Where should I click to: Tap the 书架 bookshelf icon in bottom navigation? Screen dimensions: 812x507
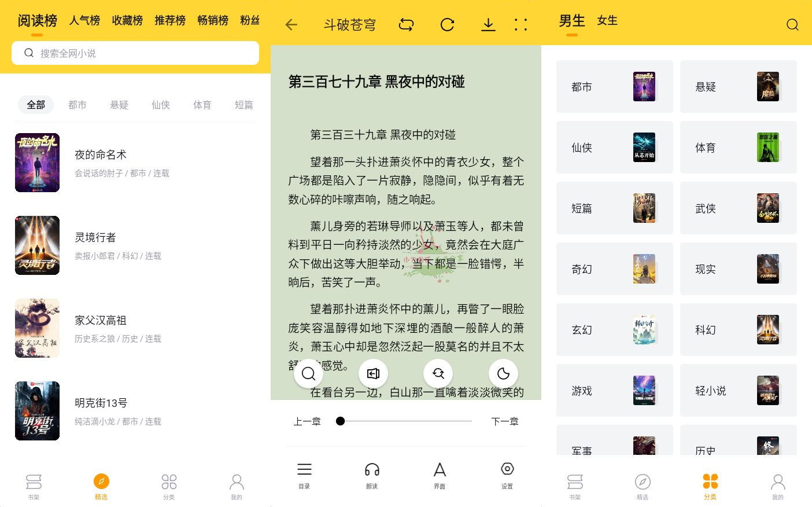(34, 485)
